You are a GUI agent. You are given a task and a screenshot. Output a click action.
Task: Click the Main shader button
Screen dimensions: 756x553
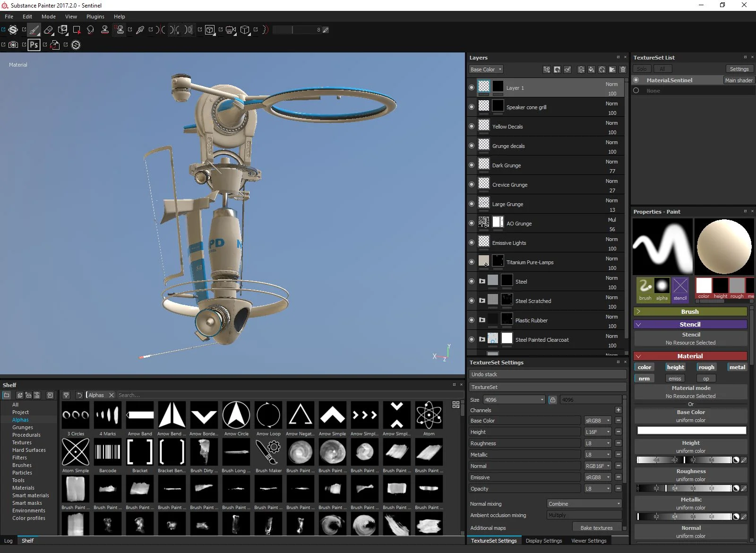click(x=739, y=80)
